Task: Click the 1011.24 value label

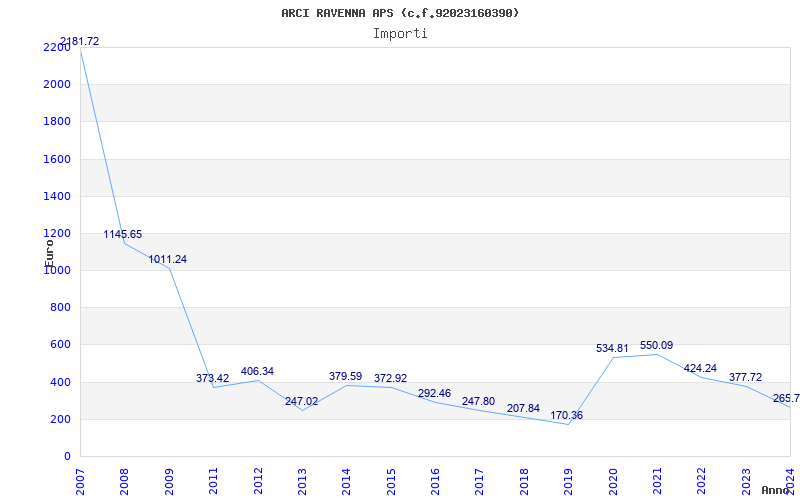Action: [167, 259]
